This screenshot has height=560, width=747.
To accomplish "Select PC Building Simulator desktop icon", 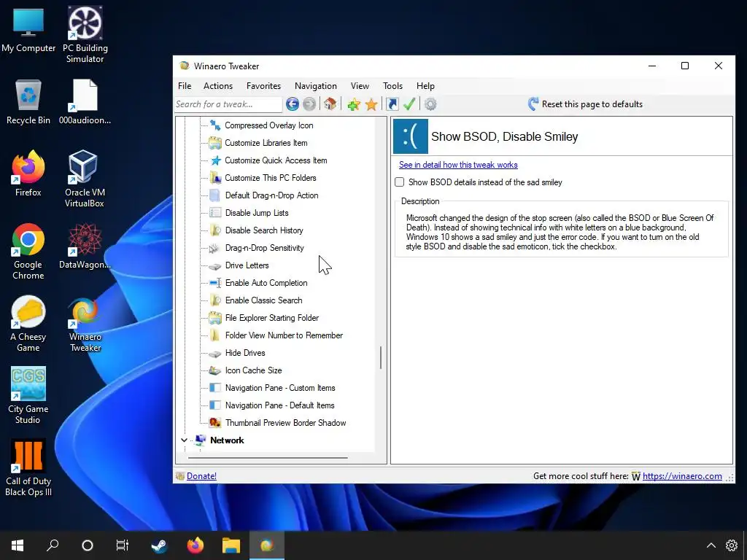I will pos(85,35).
